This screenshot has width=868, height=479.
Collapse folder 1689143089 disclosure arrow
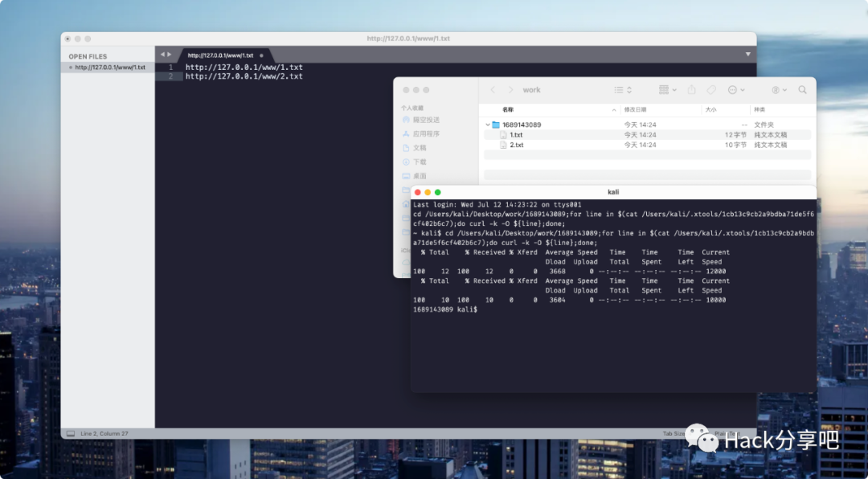tap(487, 125)
